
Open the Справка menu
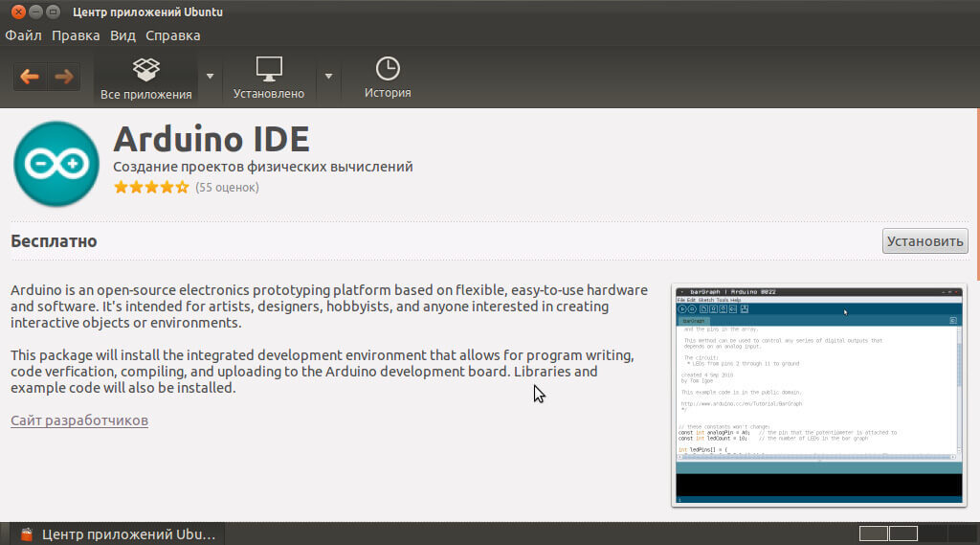pos(173,35)
